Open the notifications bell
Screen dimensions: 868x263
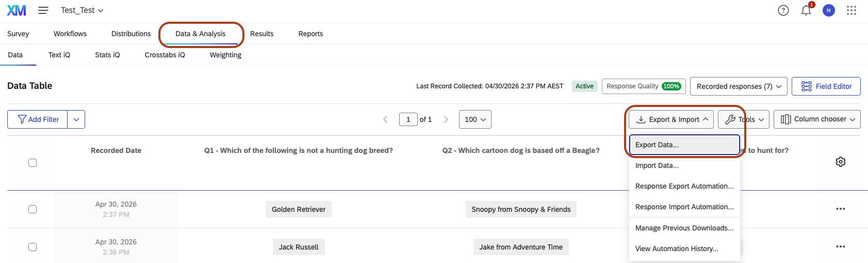[806, 10]
